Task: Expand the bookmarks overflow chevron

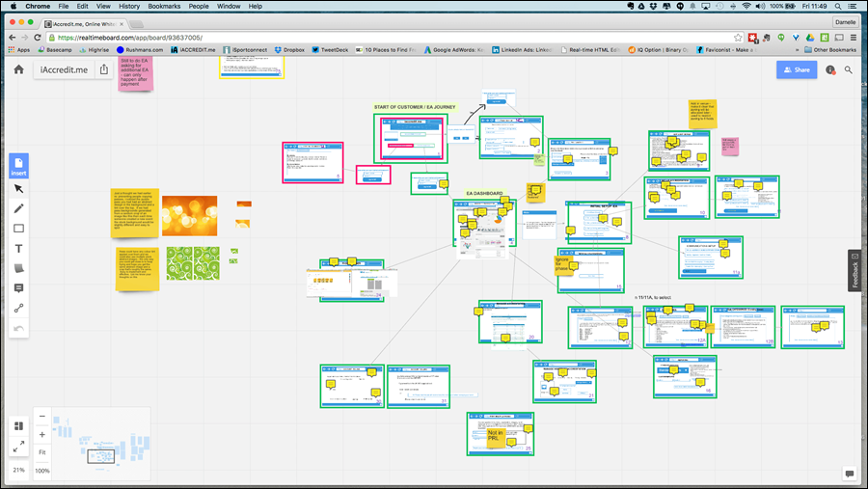Action: 798,50
